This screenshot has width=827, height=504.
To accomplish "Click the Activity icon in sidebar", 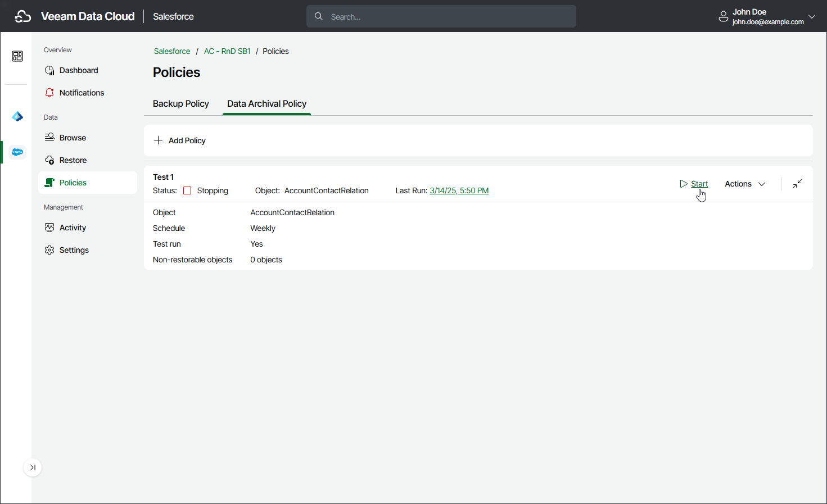I will [x=49, y=228].
